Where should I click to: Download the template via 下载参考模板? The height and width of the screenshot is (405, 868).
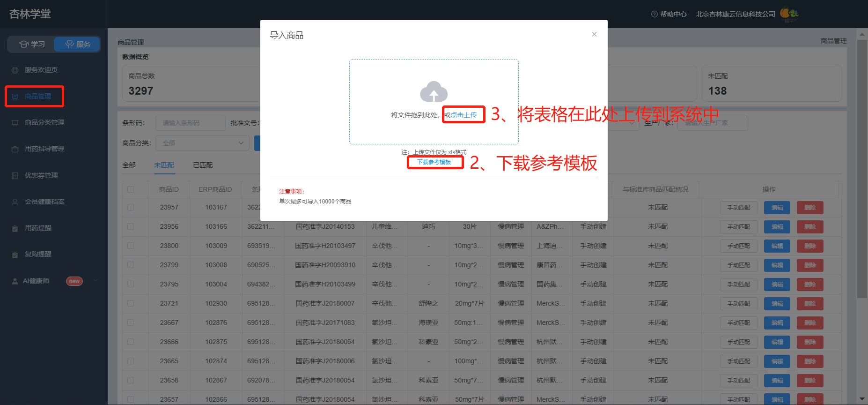click(x=434, y=162)
